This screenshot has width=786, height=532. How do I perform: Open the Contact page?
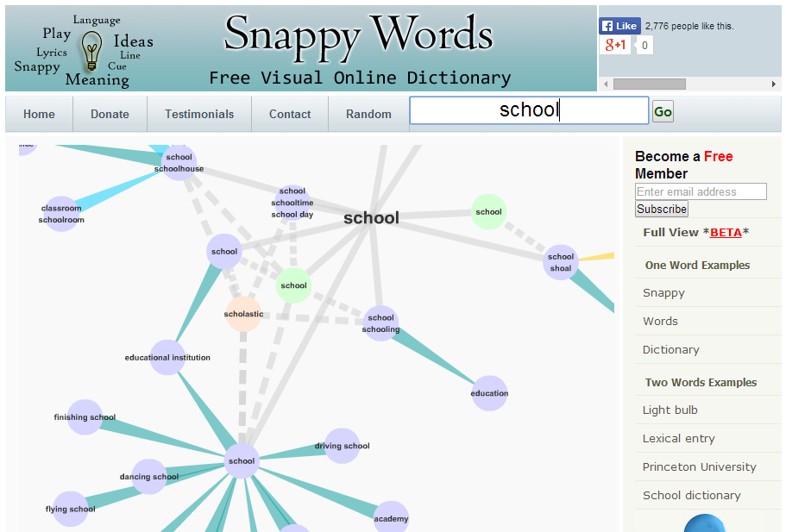(289, 113)
